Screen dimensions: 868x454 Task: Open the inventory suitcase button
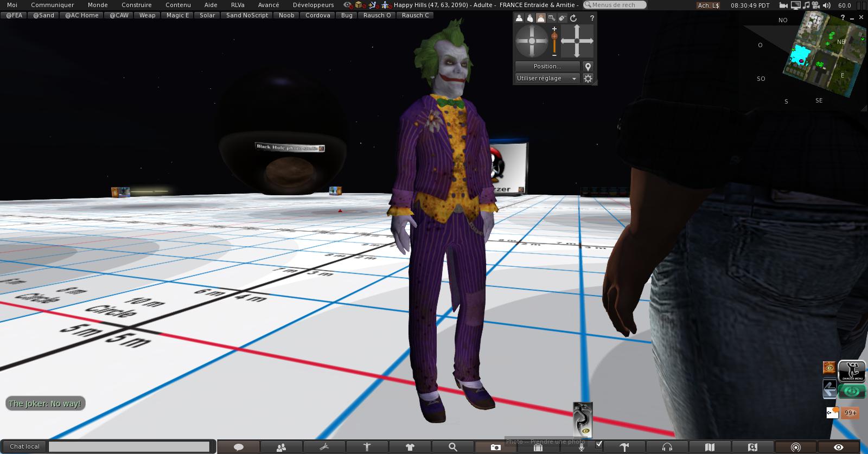[538, 447]
